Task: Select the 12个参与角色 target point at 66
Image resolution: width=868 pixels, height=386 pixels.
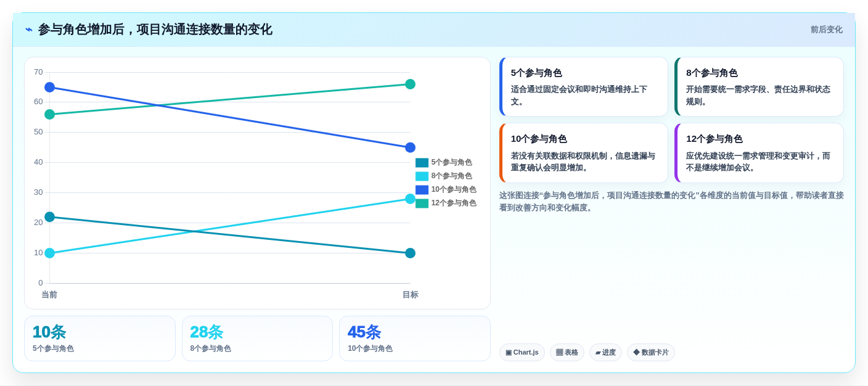Action: point(410,84)
